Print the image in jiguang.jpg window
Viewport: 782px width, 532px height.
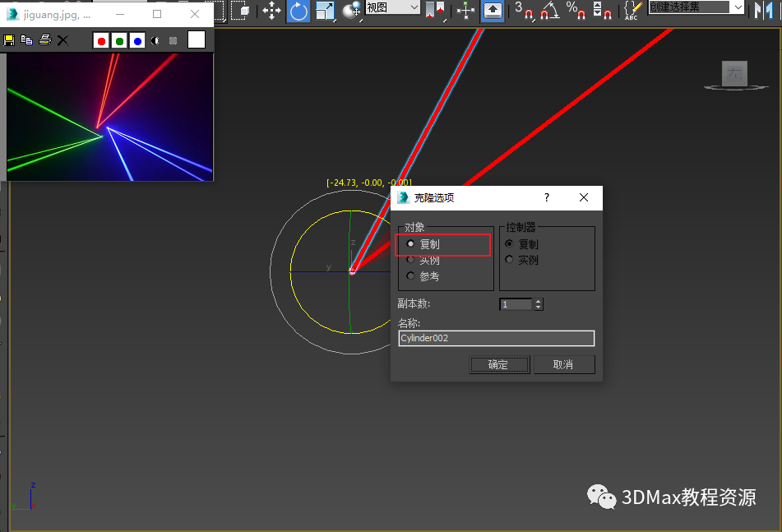pos(45,40)
